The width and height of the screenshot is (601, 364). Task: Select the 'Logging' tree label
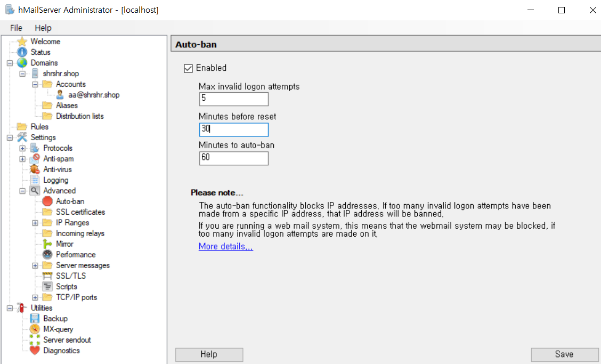pyautogui.click(x=55, y=180)
